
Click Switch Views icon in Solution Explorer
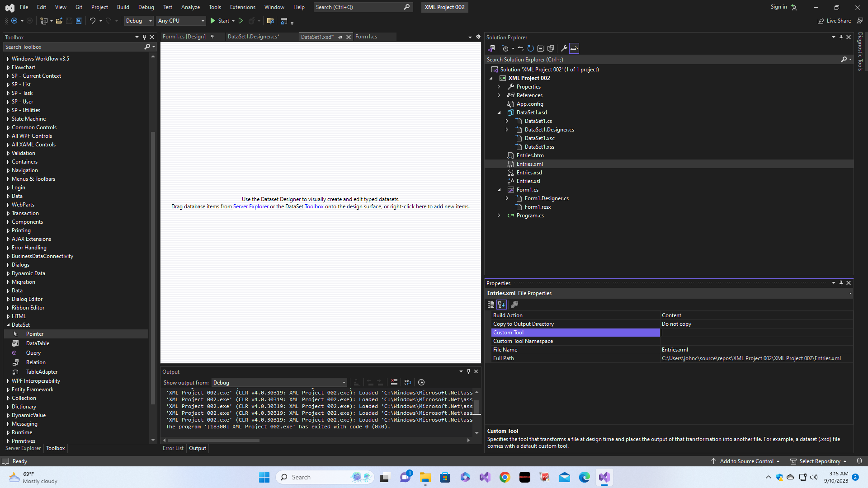click(491, 48)
